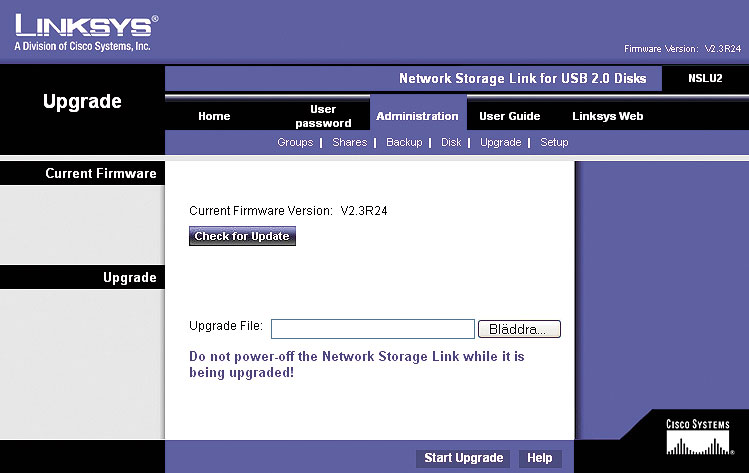Click the Linksys logo
Image resolution: width=749 pixels, height=473 pixels.
coord(86,26)
